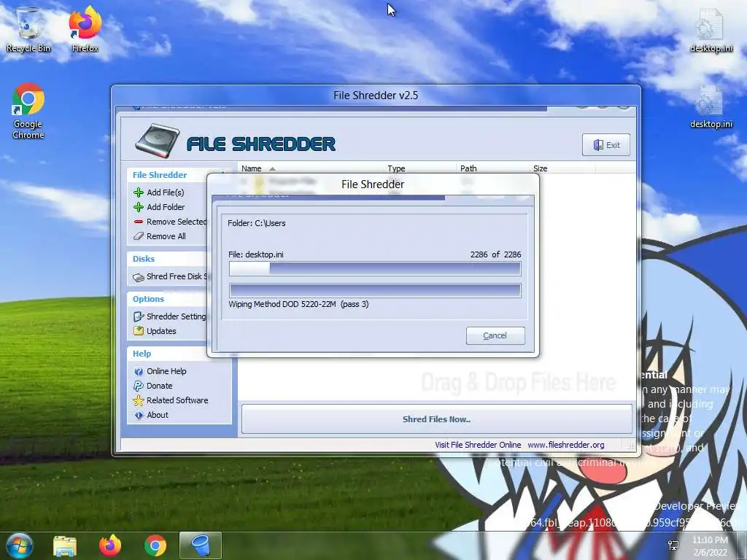
Task: Click the File Shredder v2.5 title bar
Action: click(x=376, y=96)
